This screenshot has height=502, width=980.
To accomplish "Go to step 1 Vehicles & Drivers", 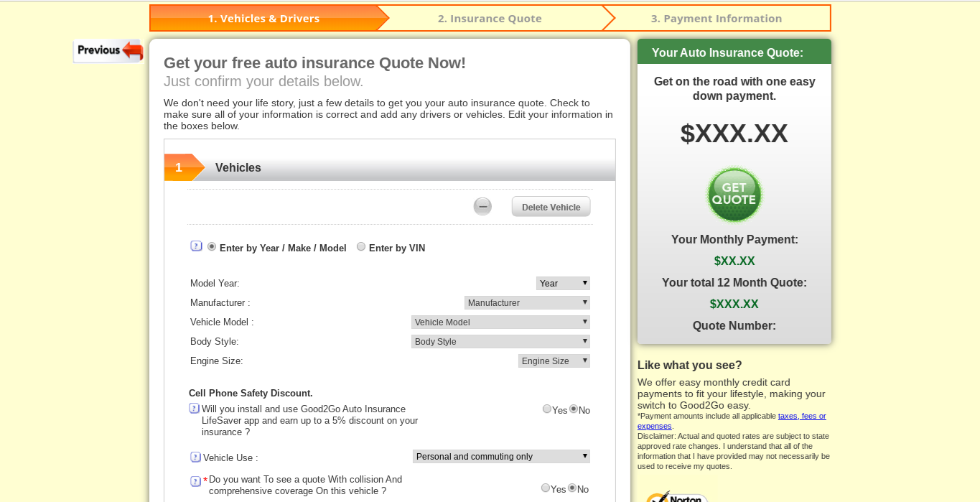I will tap(263, 19).
